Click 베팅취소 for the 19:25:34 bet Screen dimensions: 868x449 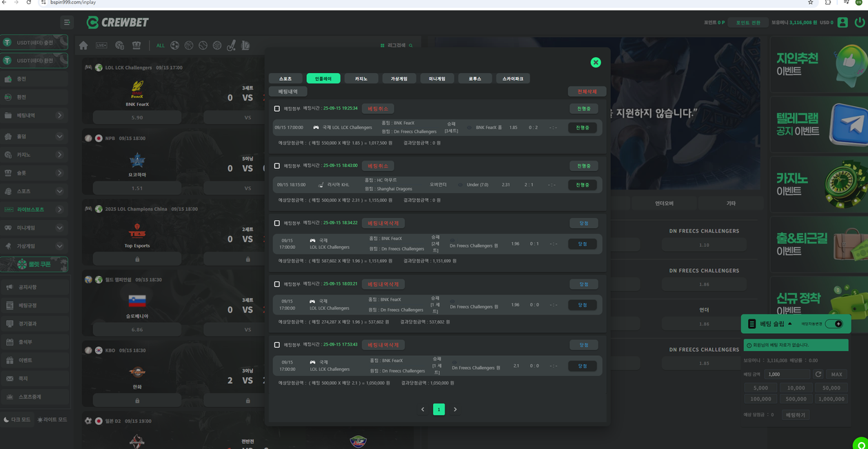pos(378,108)
